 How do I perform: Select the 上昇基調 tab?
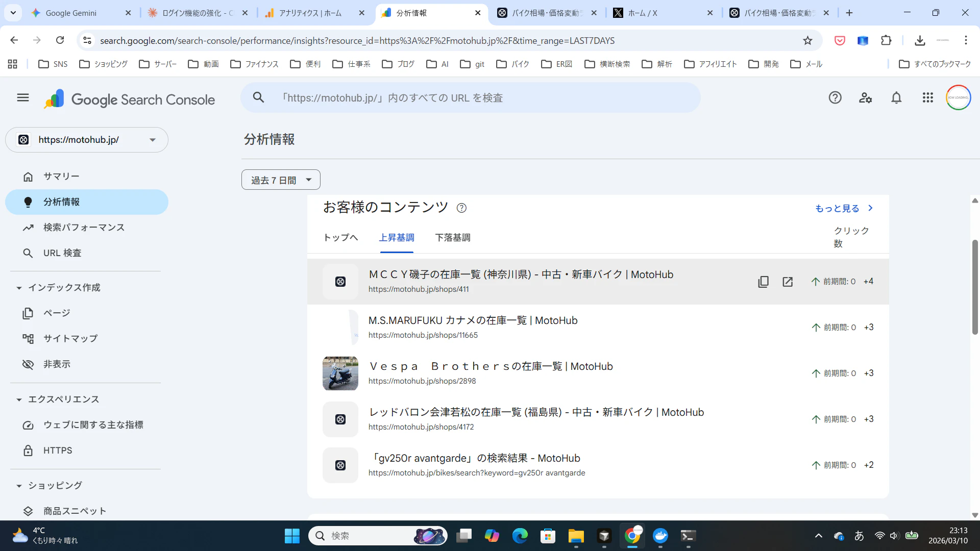click(x=397, y=238)
